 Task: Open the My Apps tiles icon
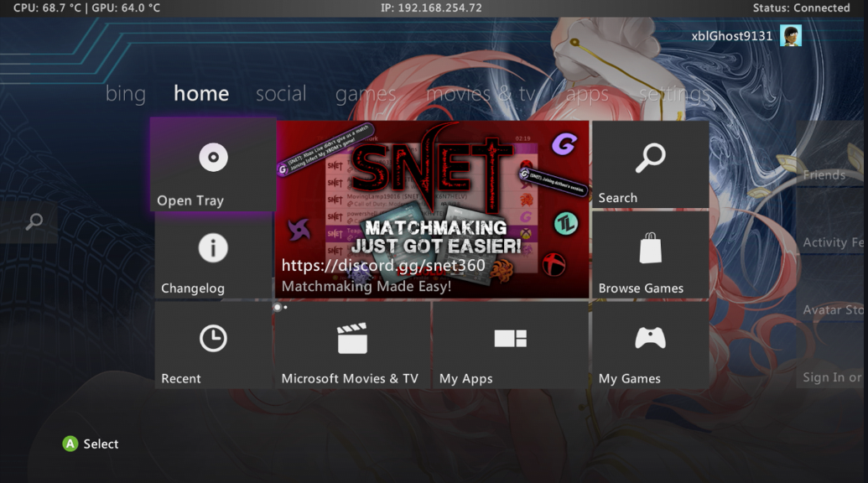tap(510, 338)
